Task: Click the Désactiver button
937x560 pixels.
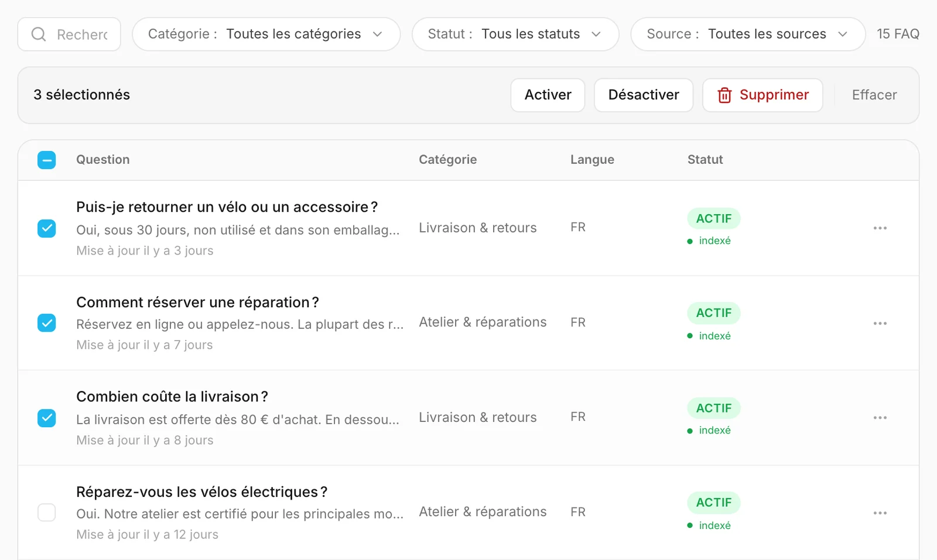Action: [644, 95]
